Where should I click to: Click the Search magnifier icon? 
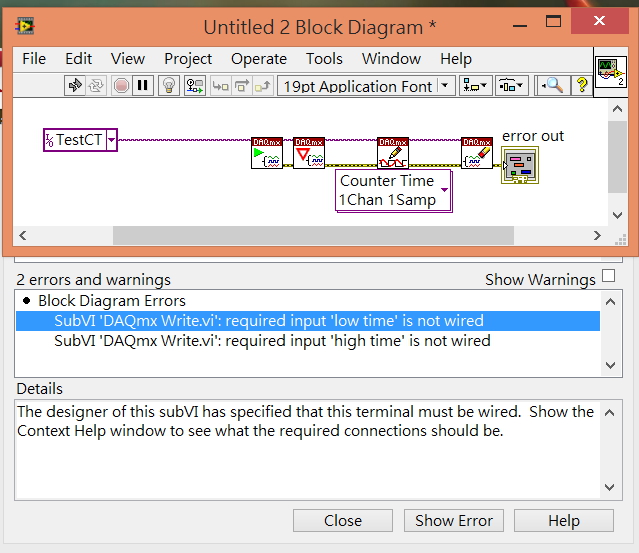click(x=552, y=86)
